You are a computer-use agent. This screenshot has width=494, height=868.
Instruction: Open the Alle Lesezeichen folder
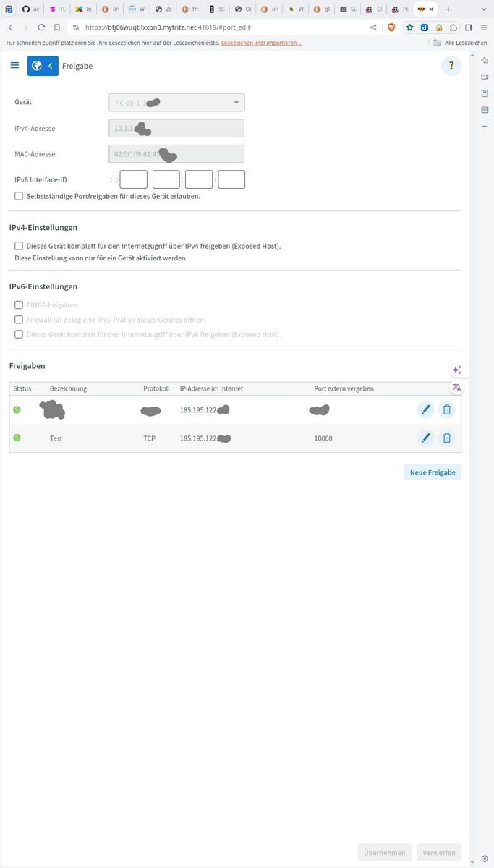(460, 43)
